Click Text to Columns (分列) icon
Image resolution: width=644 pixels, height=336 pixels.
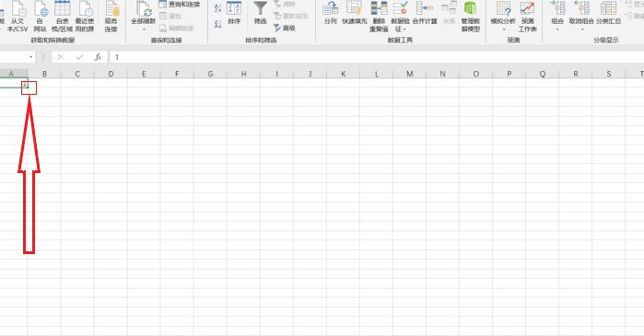pos(330,8)
